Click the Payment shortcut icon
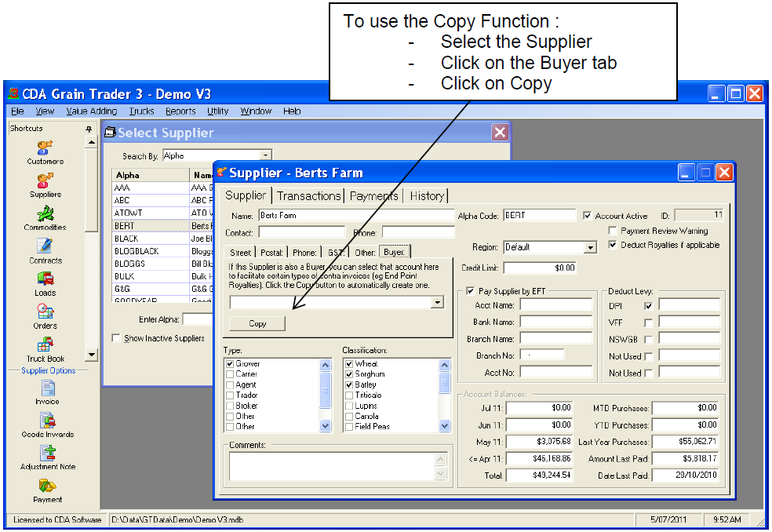772x532 pixels. tap(47, 486)
